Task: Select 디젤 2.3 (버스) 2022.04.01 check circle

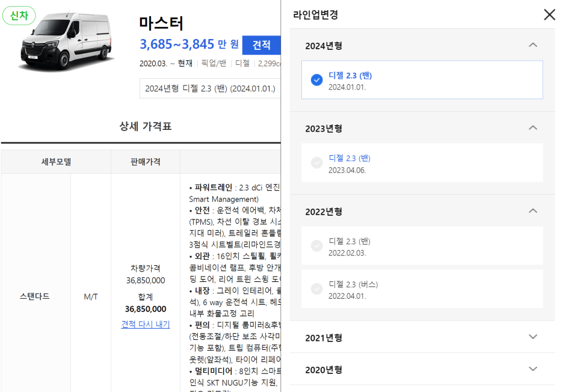Action: 316,289
